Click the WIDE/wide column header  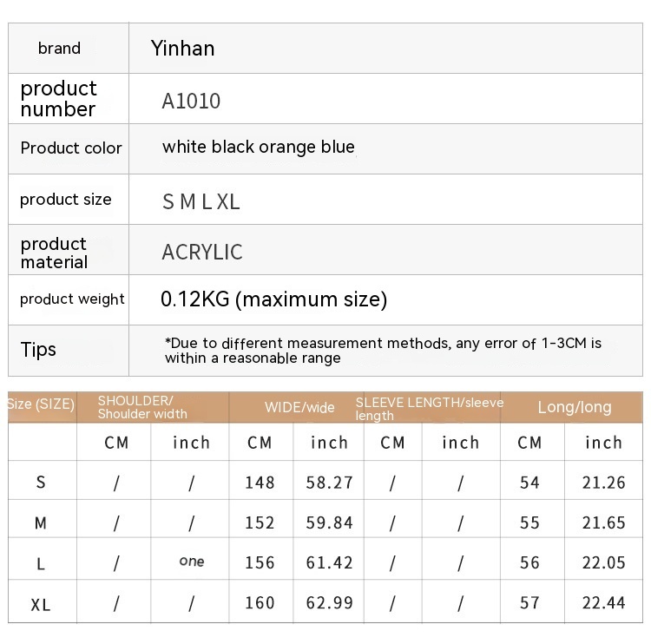click(x=299, y=407)
